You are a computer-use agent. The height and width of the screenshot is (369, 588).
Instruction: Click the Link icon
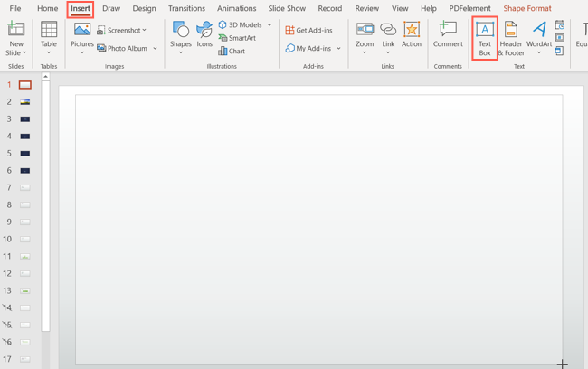click(388, 29)
